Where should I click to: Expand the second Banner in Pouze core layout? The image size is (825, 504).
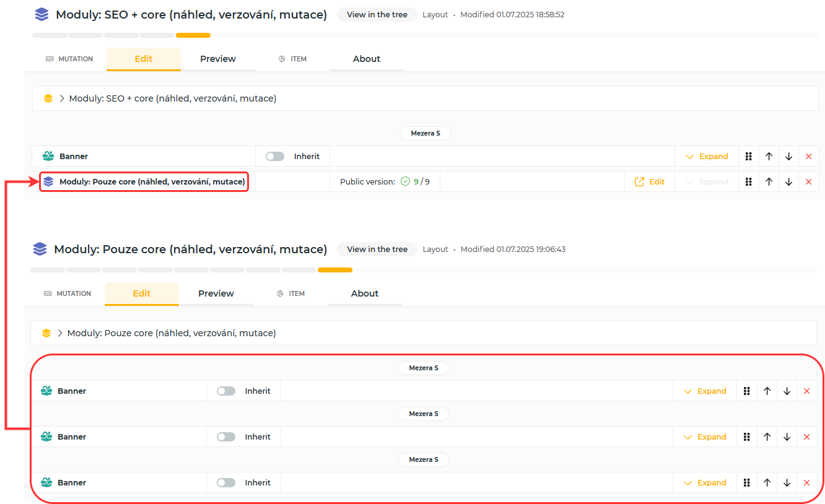pos(705,437)
